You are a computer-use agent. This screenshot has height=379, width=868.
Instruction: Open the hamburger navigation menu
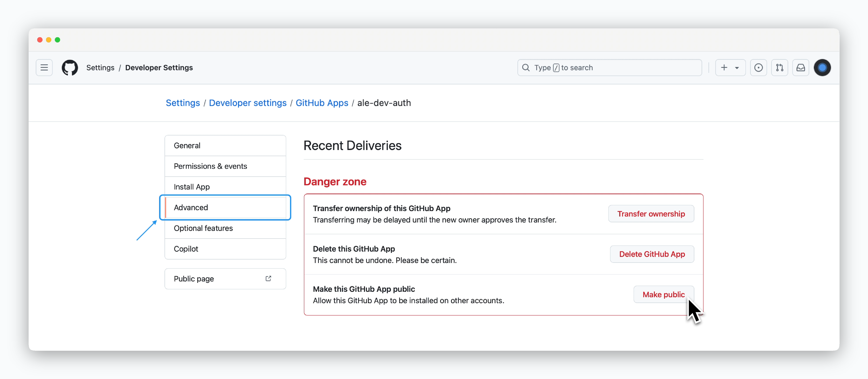click(x=44, y=68)
